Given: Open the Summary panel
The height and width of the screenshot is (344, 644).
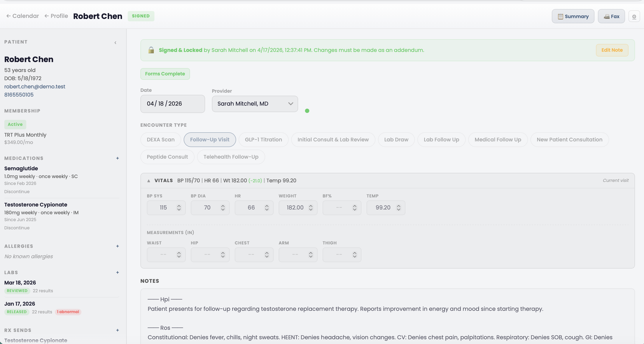Looking at the screenshot, I should point(573,16).
